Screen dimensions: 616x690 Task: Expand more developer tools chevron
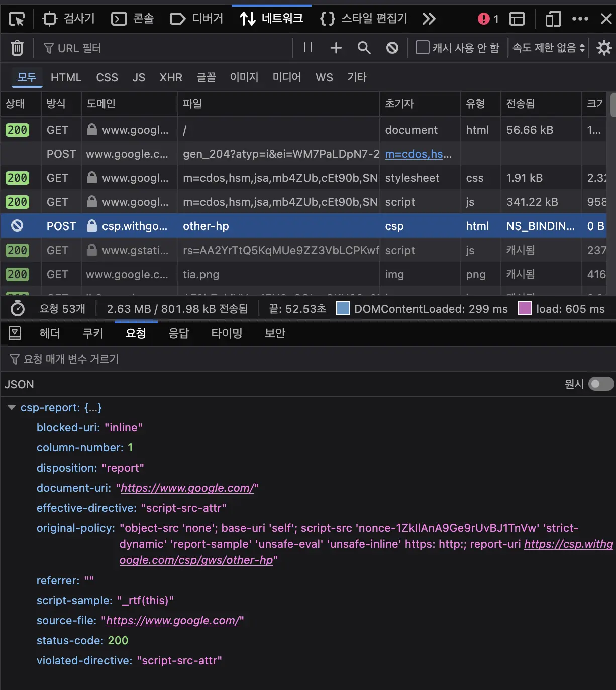[x=429, y=19]
